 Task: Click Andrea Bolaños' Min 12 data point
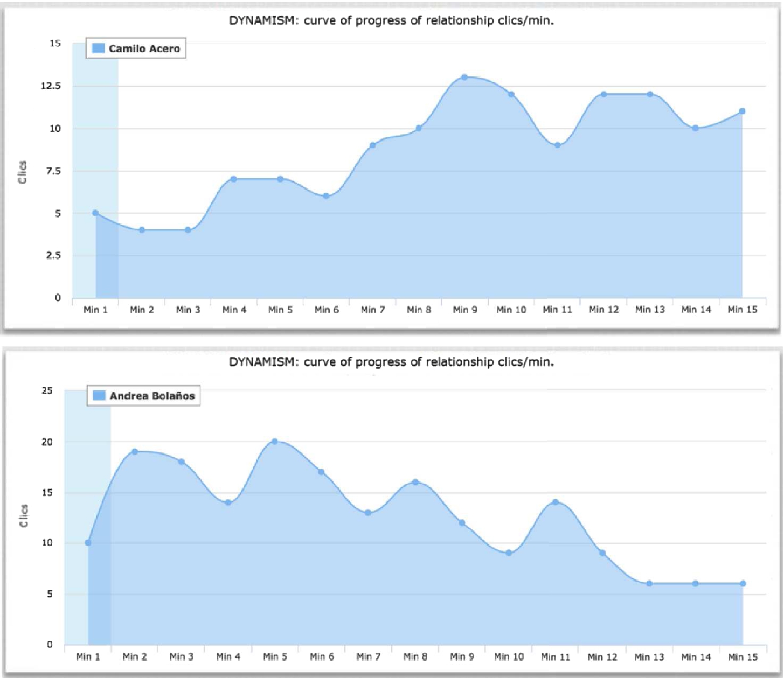click(602, 553)
